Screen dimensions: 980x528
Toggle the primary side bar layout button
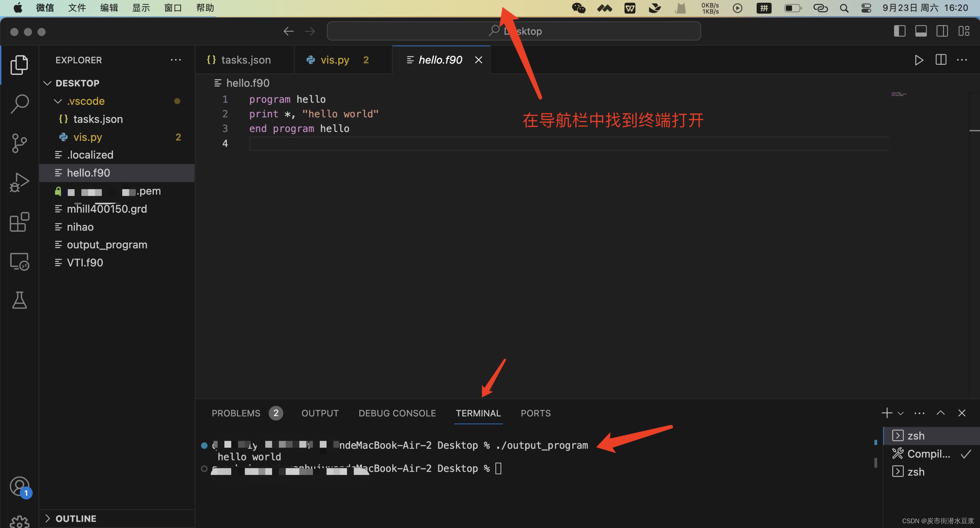coord(899,31)
